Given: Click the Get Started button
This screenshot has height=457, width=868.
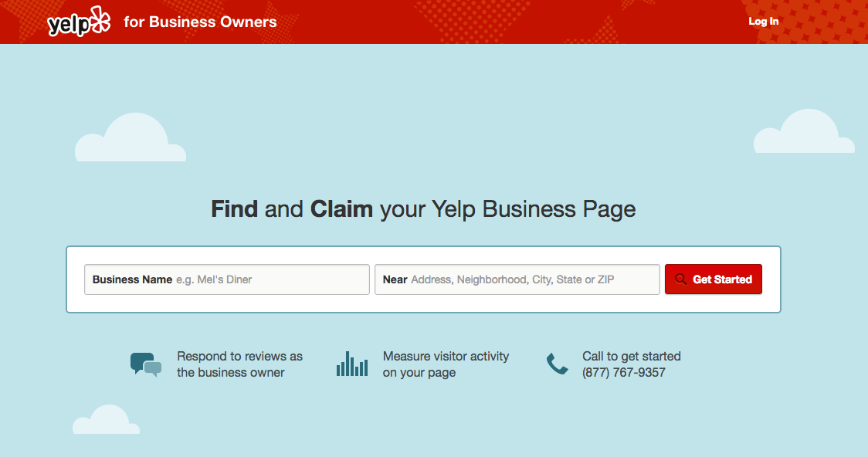Looking at the screenshot, I should coord(713,279).
